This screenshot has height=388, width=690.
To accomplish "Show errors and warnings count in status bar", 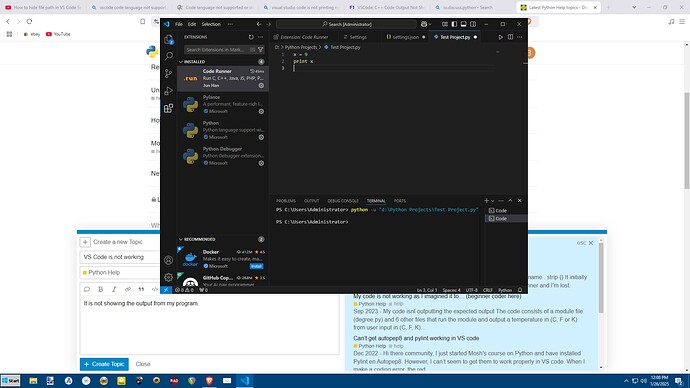I will click(184, 290).
